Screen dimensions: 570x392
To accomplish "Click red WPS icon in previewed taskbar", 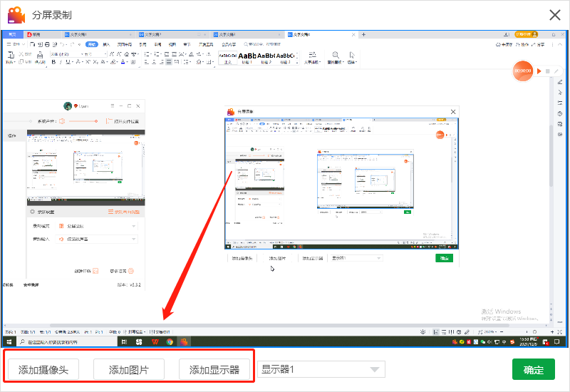I will [x=155, y=342].
